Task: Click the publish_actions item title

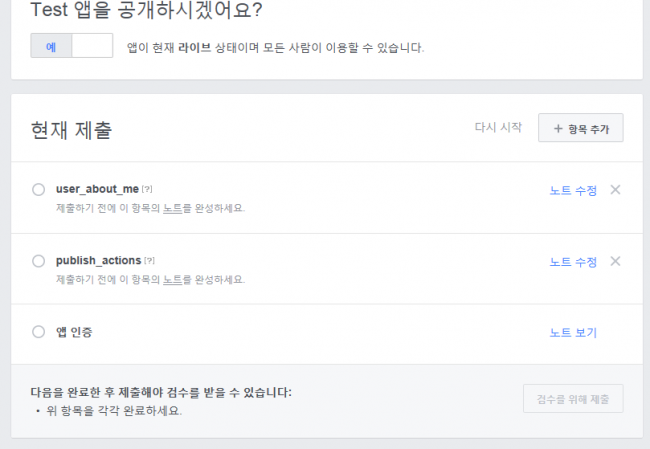Action: tap(99, 261)
